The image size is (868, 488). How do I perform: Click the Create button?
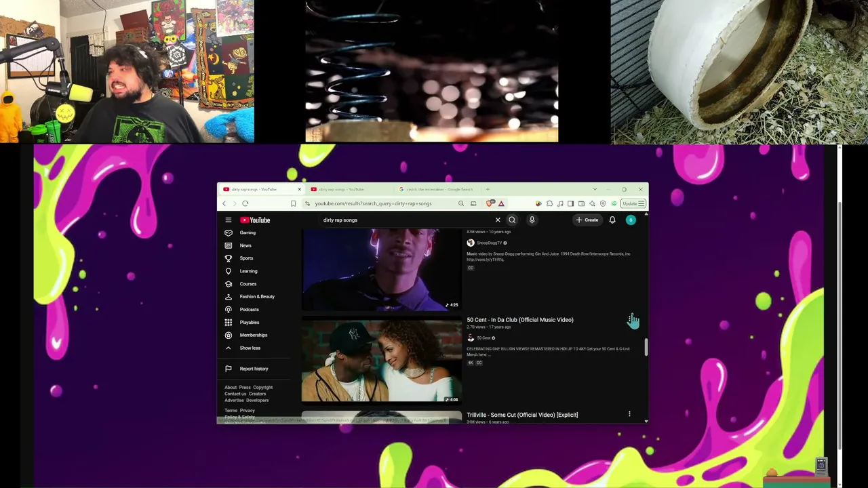coord(587,220)
